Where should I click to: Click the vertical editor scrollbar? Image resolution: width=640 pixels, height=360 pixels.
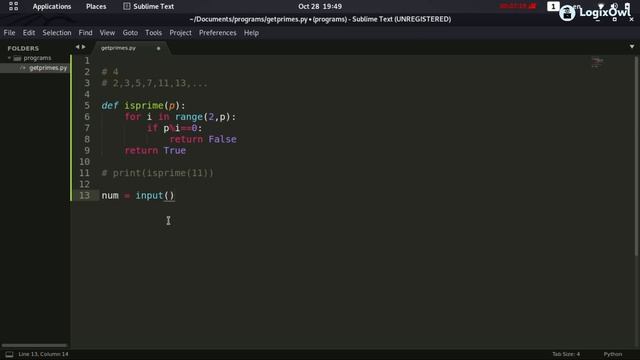click(636, 156)
